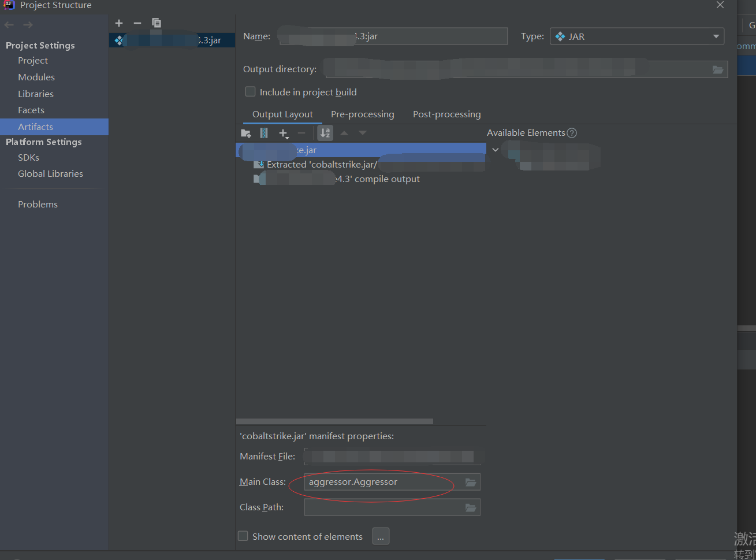Click the ellipsis options button
Viewport: 756px width, 560px height.
point(381,536)
